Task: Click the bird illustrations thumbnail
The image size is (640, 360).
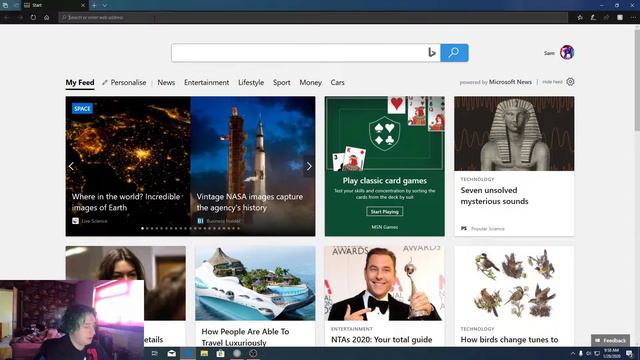Action: coord(514,283)
